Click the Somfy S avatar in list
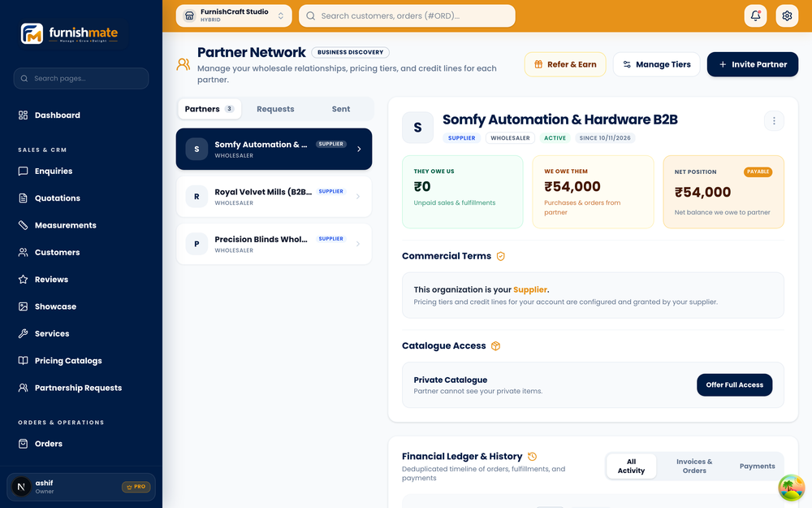Viewport: 812px width, 508px height. pyautogui.click(x=197, y=150)
